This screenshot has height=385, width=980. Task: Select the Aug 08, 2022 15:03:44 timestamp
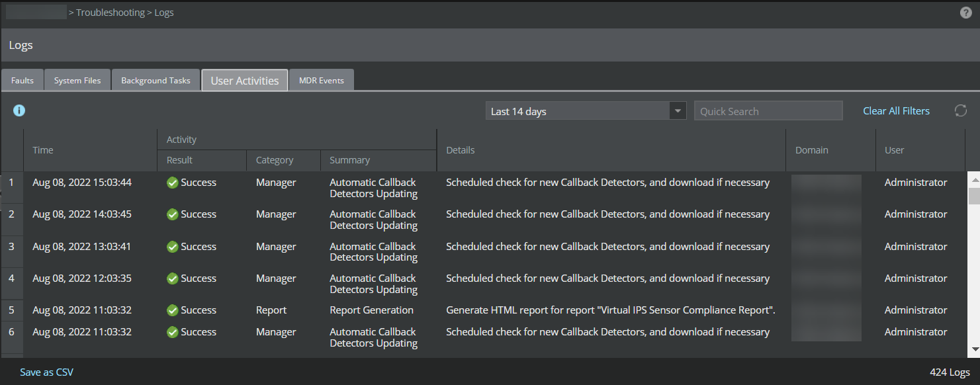point(82,183)
